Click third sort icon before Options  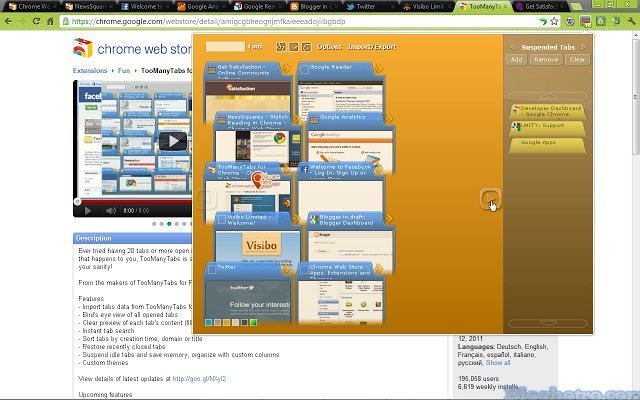(x=306, y=47)
